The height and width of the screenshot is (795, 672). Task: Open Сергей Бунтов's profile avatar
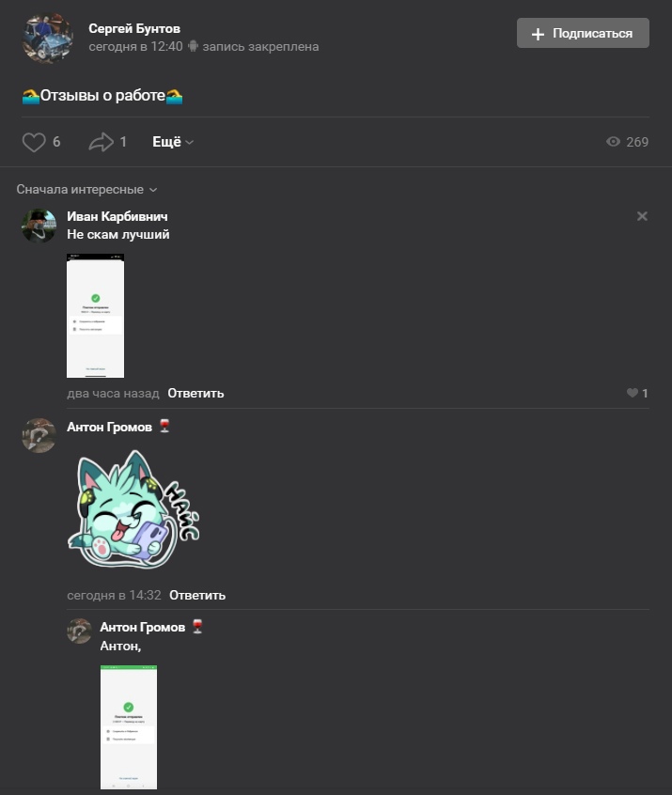48,38
